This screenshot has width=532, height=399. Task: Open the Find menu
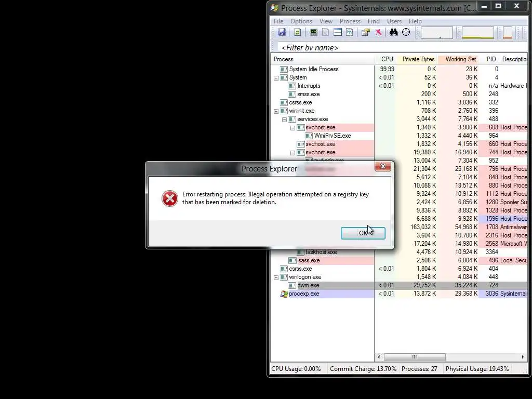(x=374, y=21)
